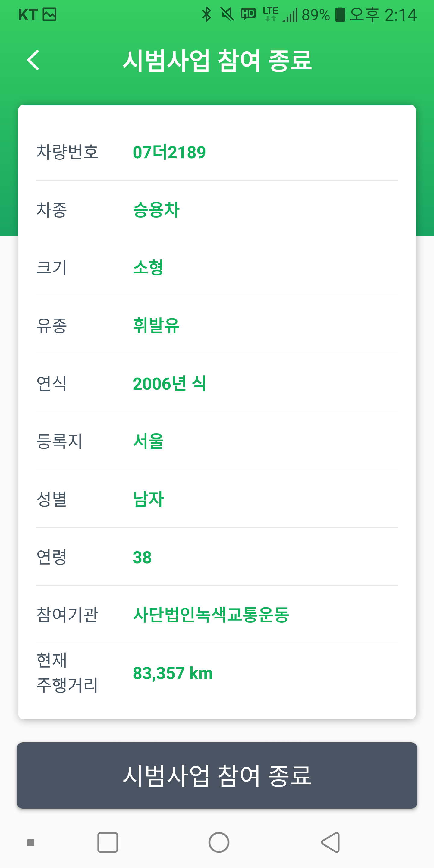Tap the Bluetooth status icon

click(x=206, y=14)
